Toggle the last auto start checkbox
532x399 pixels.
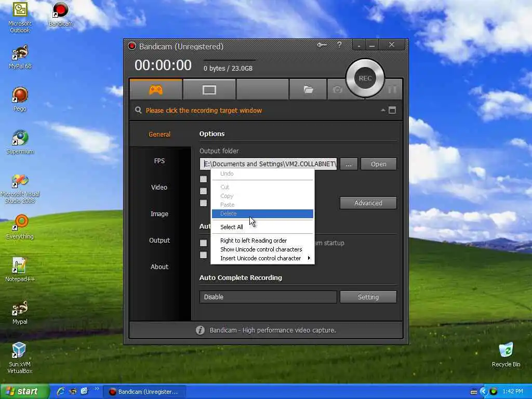203,255
